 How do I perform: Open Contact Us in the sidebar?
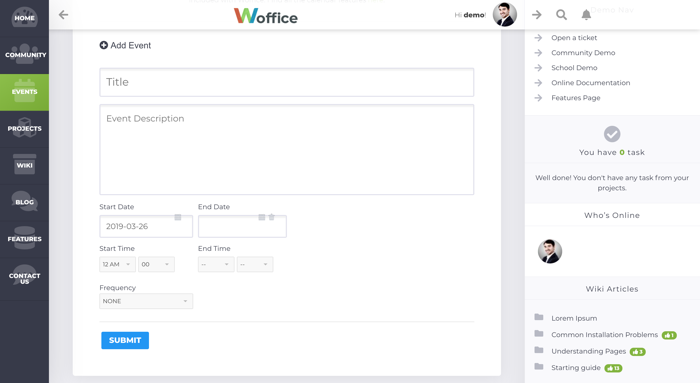point(24,278)
